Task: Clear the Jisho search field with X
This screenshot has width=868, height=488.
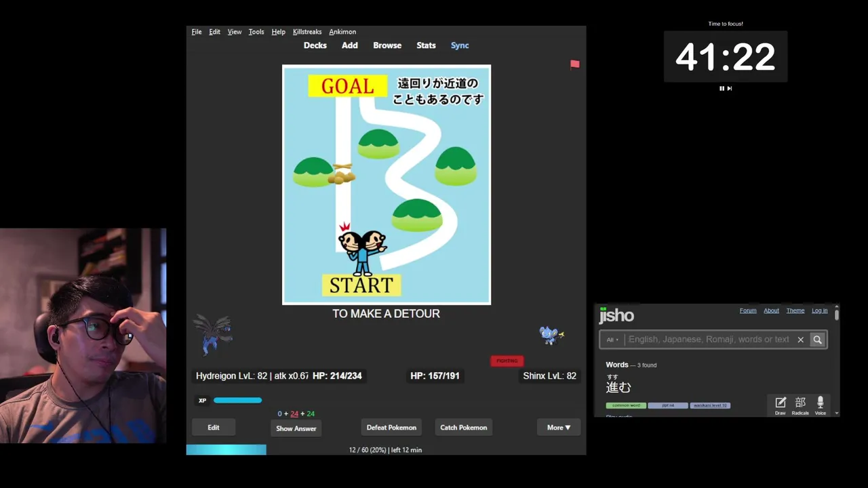Action: tap(800, 340)
